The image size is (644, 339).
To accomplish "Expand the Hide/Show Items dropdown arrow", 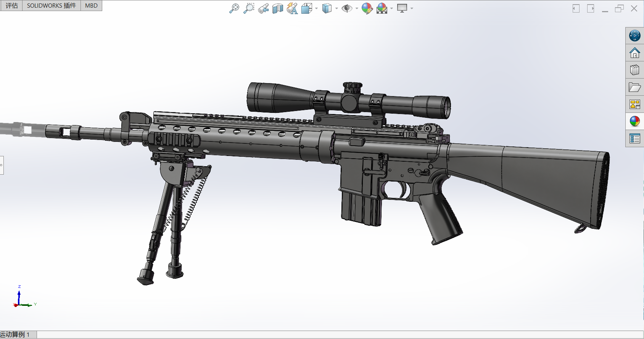I will (357, 8).
